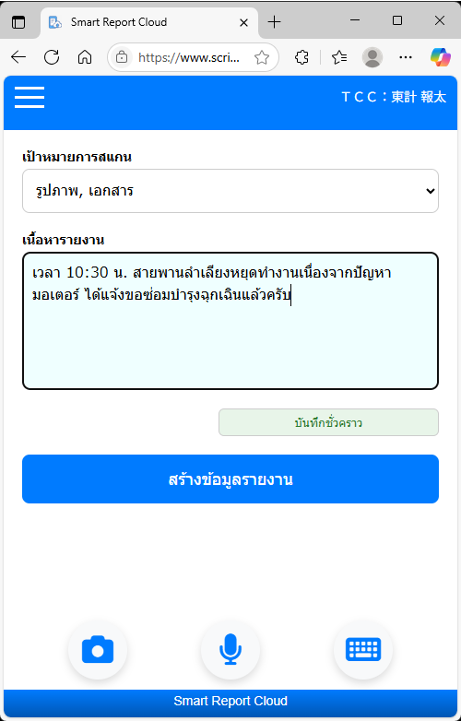Expand the รูปภาพ, เอกสาร scan target dropdown
This screenshot has height=721, width=461.
click(x=230, y=191)
